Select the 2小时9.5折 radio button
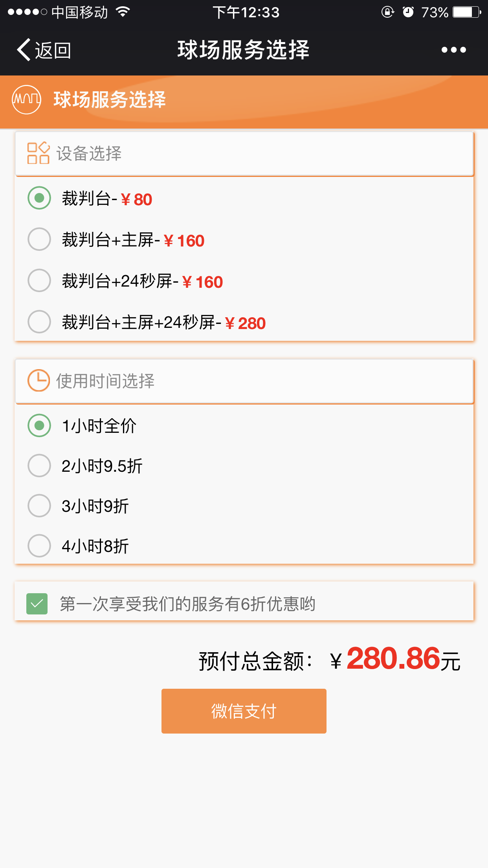The image size is (488, 868). (39, 466)
